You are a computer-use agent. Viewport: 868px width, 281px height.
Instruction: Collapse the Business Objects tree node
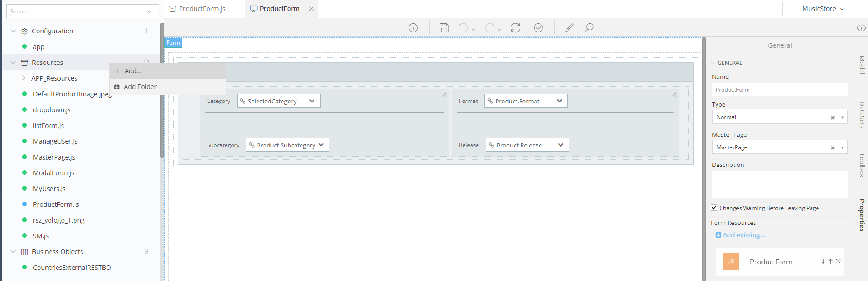coord(13,252)
